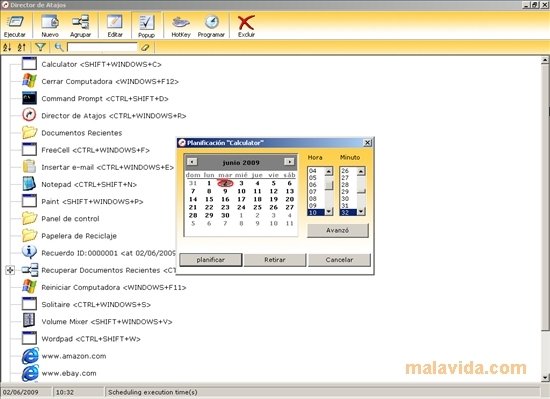Select the www.ebay.com Internet Explorer icon
Viewport: 550px width, 399px height.
[30, 373]
